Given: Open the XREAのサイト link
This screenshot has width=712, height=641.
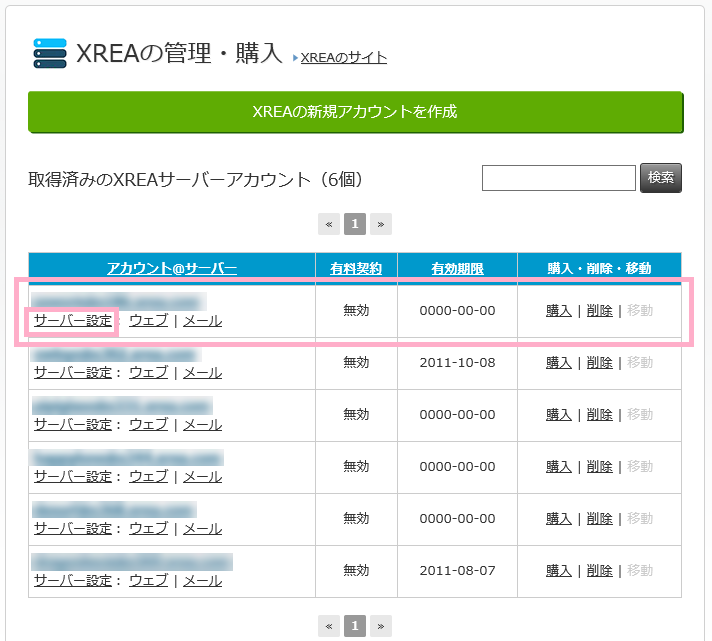Looking at the screenshot, I should click(343, 58).
